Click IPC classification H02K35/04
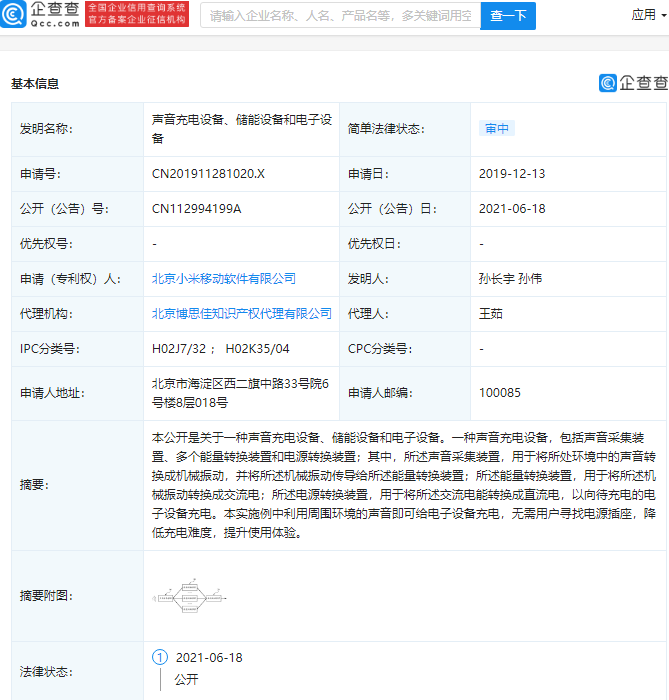Viewport: 669px width, 700px height. [x=258, y=349]
